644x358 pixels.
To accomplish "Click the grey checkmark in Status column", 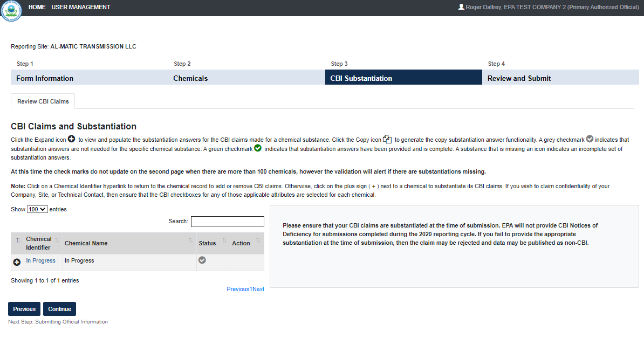I will (202, 260).
